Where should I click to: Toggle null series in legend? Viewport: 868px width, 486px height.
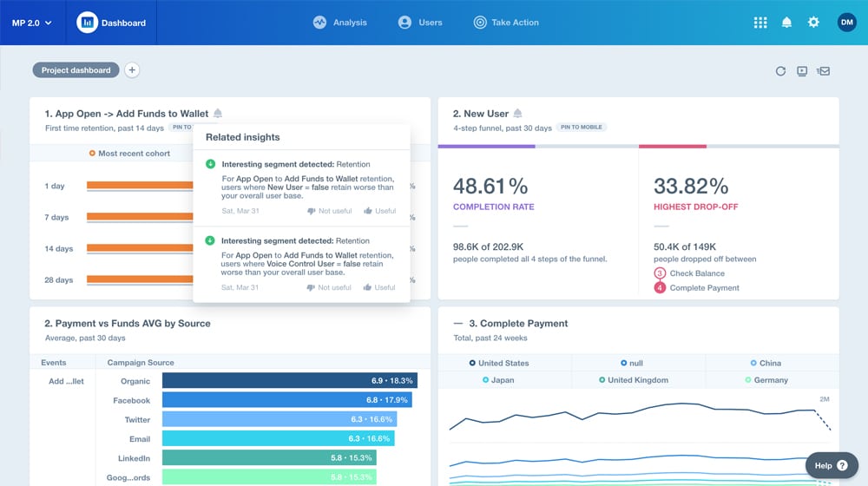point(632,363)
